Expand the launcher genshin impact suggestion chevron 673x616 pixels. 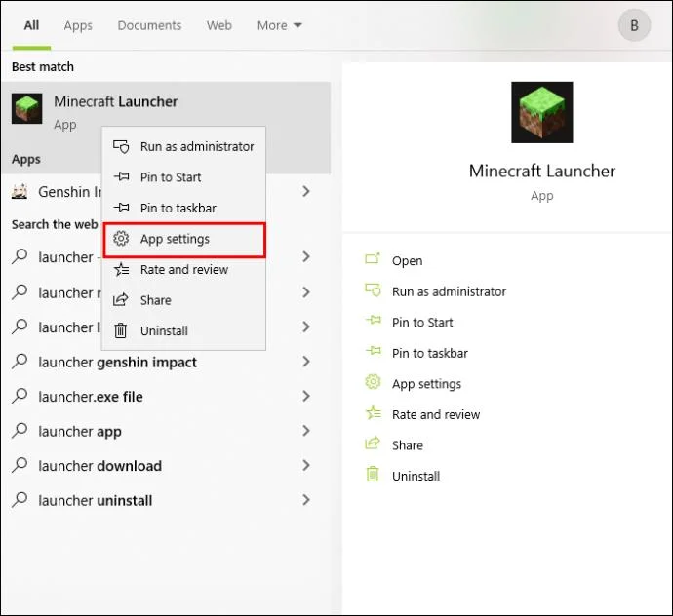point(306,362)
